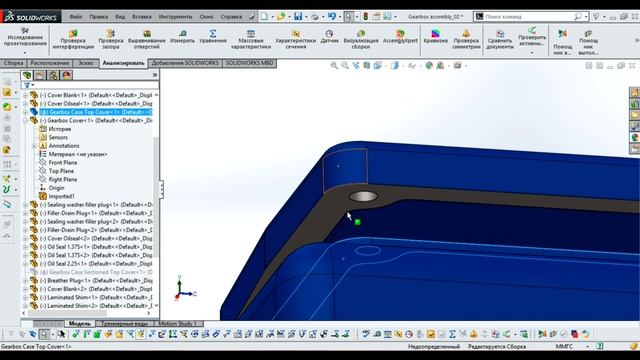Viewport: 640px width, 360px height.
Task: Select the Измерить tool
Action: coord(182,36)
